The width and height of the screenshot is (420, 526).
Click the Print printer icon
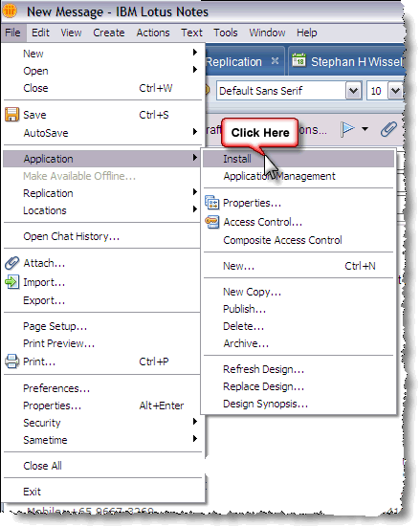point(12,362)
